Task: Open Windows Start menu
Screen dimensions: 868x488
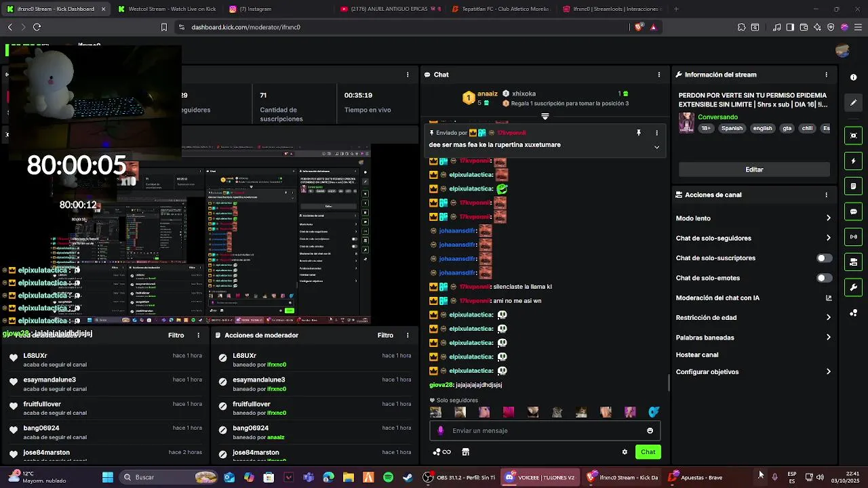Action: tap(107, 477)
